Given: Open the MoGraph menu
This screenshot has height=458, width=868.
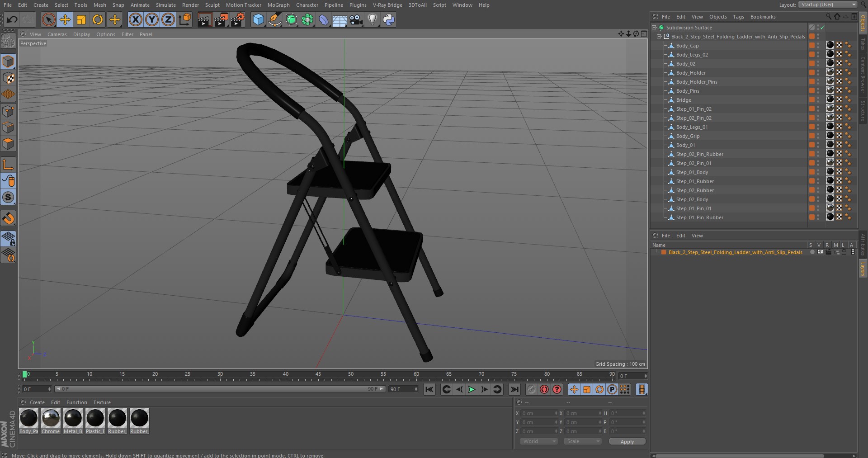Looking at the screenshot, I should (278, 5).
